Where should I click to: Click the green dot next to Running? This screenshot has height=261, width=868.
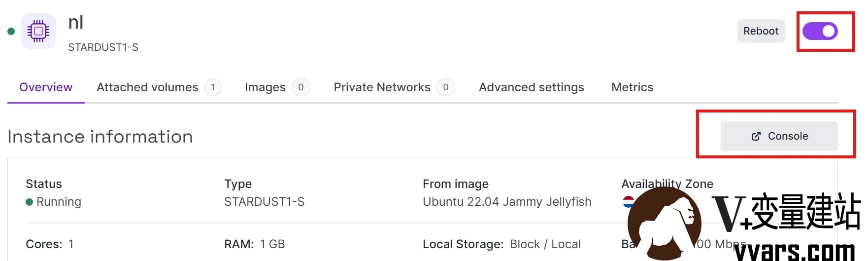(29, 202)
